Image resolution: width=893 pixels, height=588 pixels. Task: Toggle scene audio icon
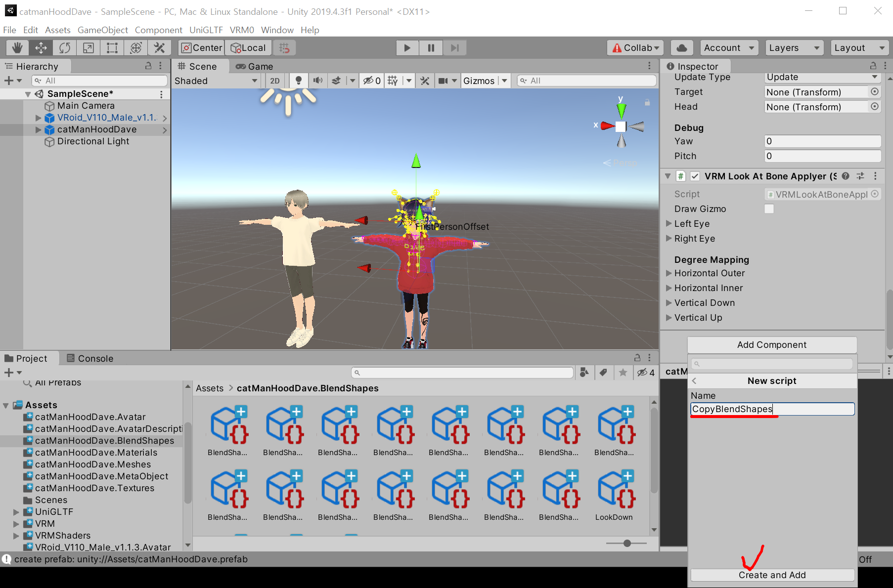317,81
